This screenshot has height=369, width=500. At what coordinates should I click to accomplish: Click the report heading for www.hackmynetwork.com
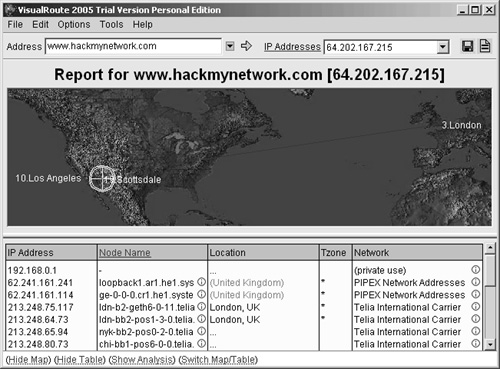coord(249,74)
